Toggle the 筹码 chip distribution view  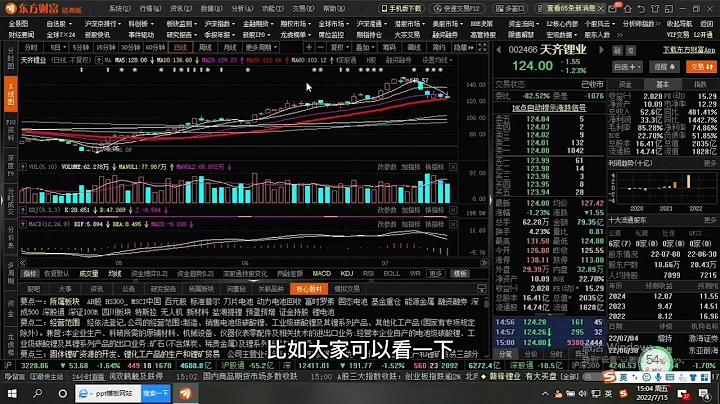[x=389, y=47]
